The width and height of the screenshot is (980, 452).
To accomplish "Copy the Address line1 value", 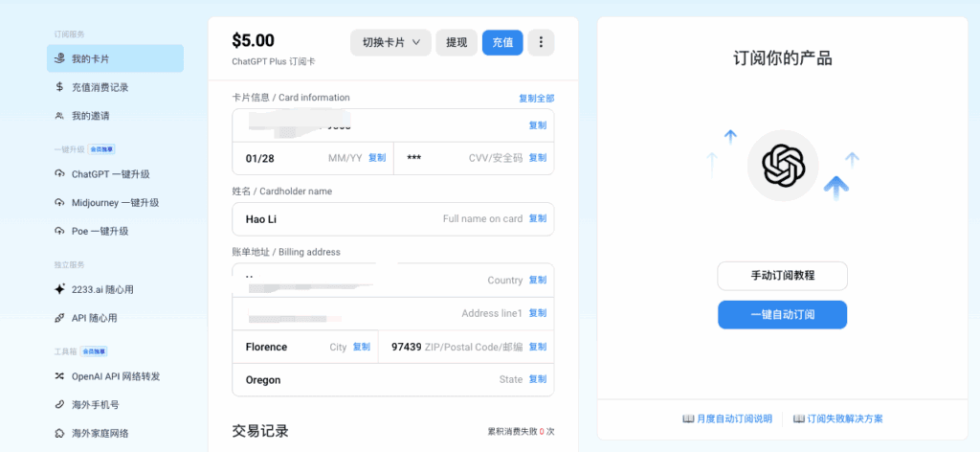I will (x=538, y=312).
